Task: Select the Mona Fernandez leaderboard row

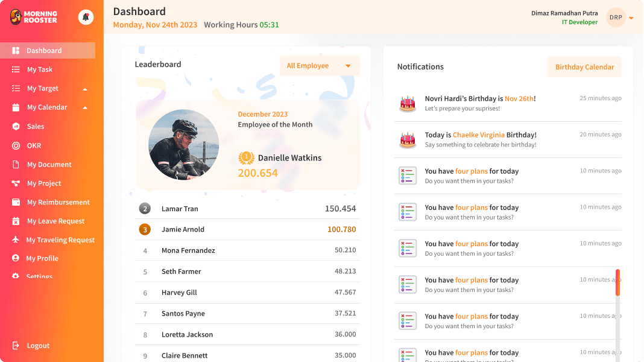Action: [x=247, y=250]
